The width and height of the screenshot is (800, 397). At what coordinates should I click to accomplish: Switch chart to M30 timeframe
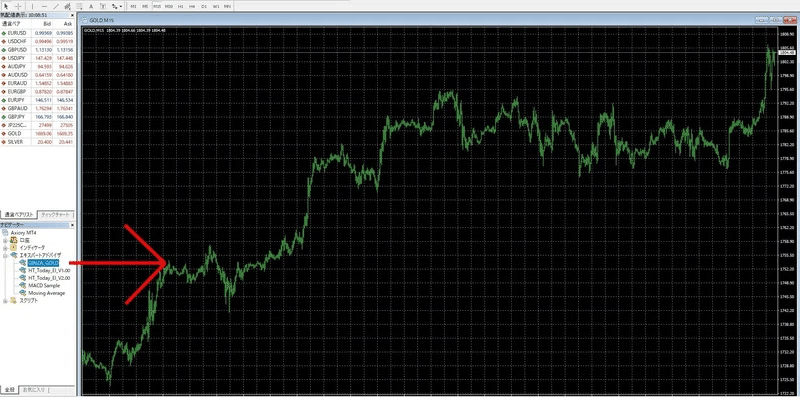click(169, 6)
